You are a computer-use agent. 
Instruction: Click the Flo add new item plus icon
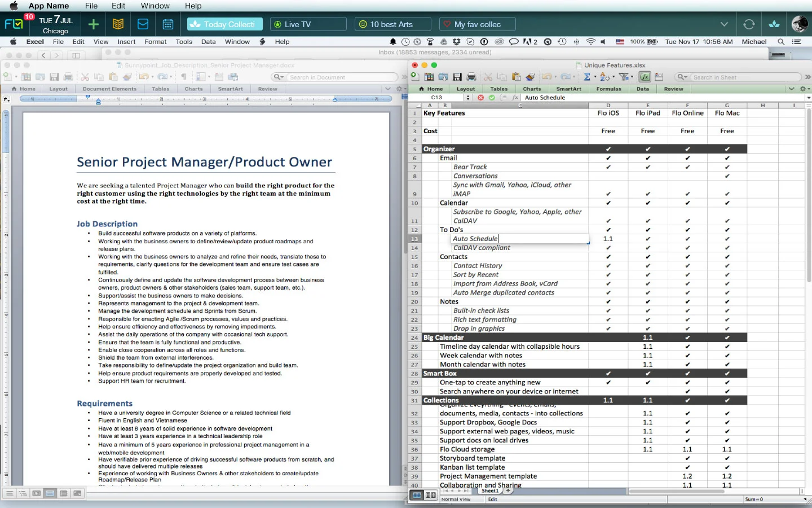[x=94, y=24]
